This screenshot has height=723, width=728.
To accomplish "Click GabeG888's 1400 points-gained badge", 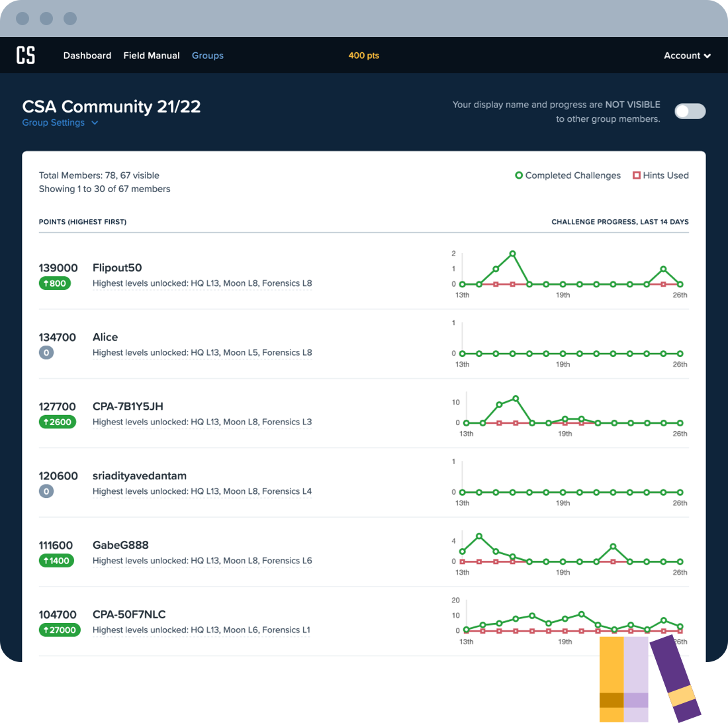I will [56, 560].
